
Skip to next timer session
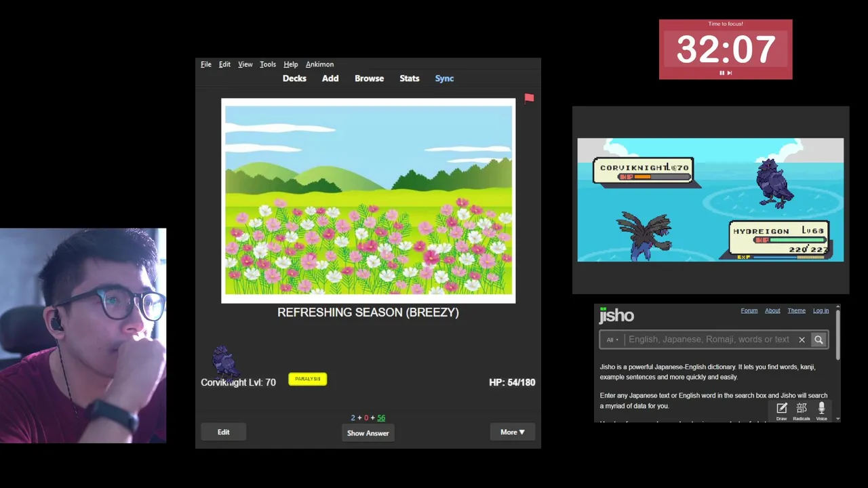point(730,73)
